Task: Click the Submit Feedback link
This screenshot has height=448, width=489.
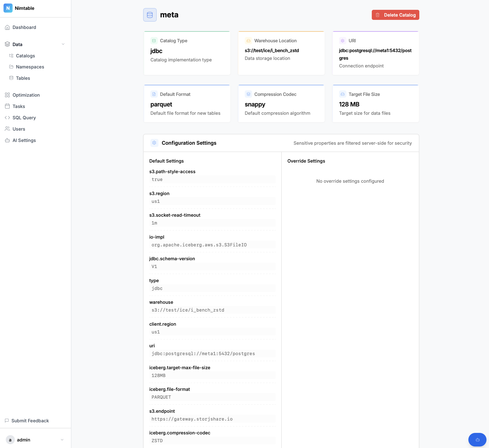Action: coord(30,421)
